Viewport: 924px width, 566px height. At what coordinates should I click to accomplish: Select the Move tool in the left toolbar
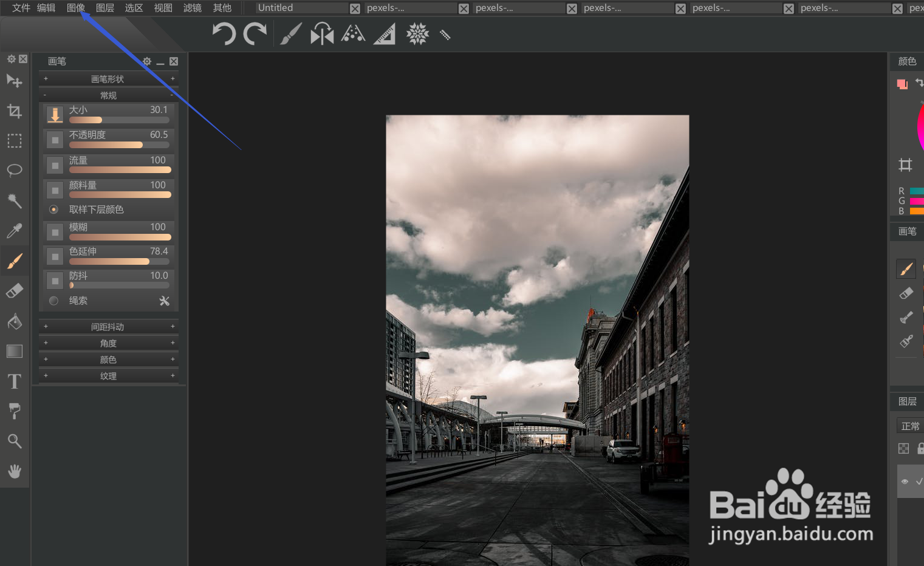click(x=15, y=81)
